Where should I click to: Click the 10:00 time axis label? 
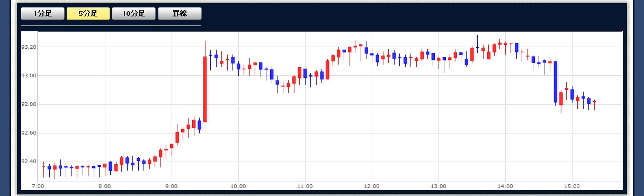pos(238,186)
